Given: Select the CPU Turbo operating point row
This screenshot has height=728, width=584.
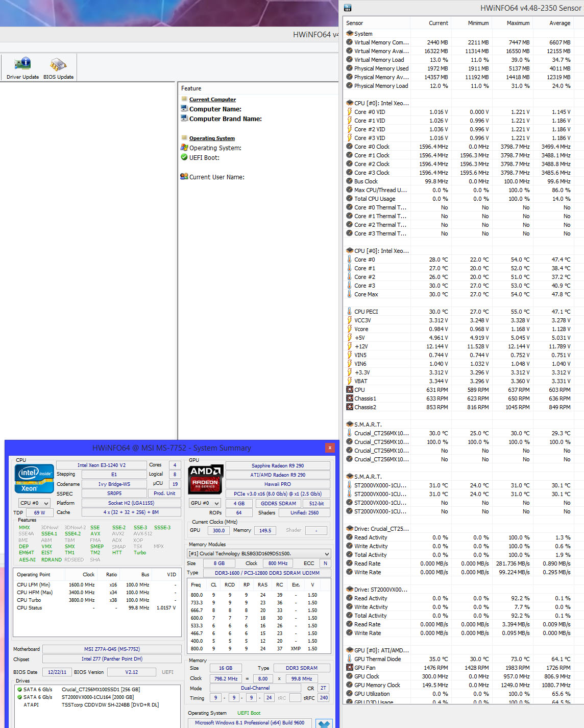Looking at the screenshot, I should 97,600.
